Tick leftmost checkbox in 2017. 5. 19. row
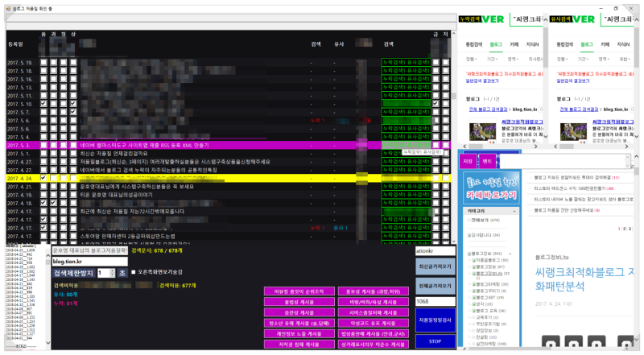 point(43,63)
